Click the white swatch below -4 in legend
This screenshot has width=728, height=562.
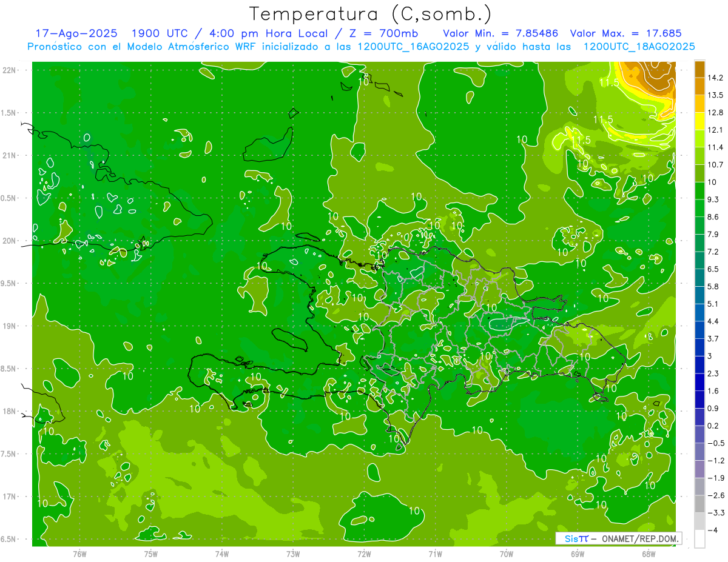tap(699, 538)
